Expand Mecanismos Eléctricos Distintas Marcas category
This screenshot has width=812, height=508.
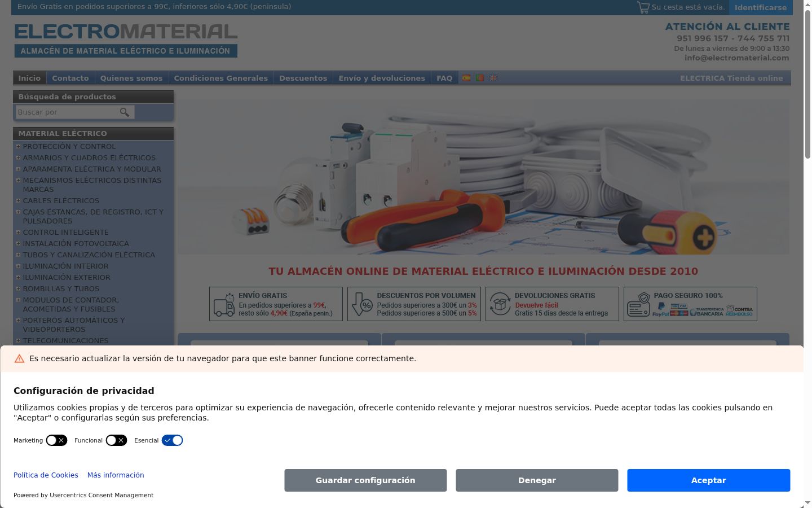click(18, 180)
